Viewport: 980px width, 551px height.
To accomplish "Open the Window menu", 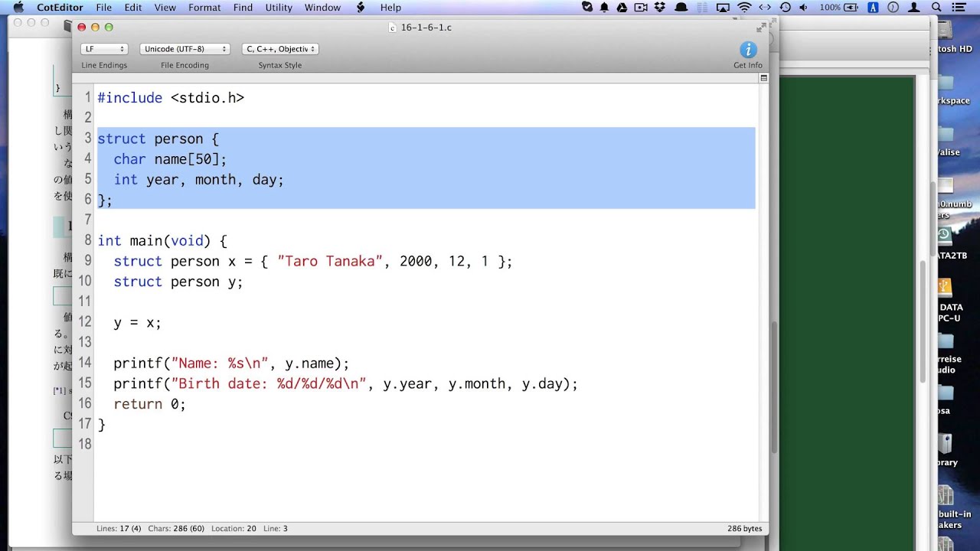I will coord(322,7).
